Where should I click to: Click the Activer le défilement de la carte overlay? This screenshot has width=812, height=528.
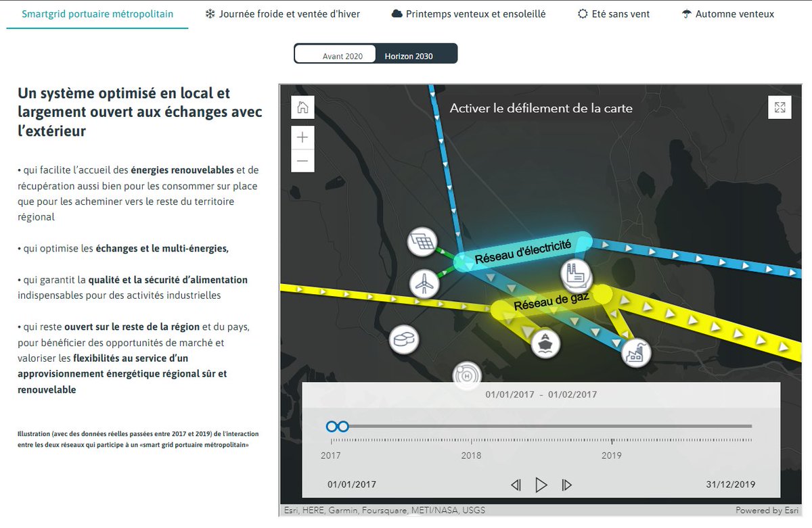[x=541, y=108]
